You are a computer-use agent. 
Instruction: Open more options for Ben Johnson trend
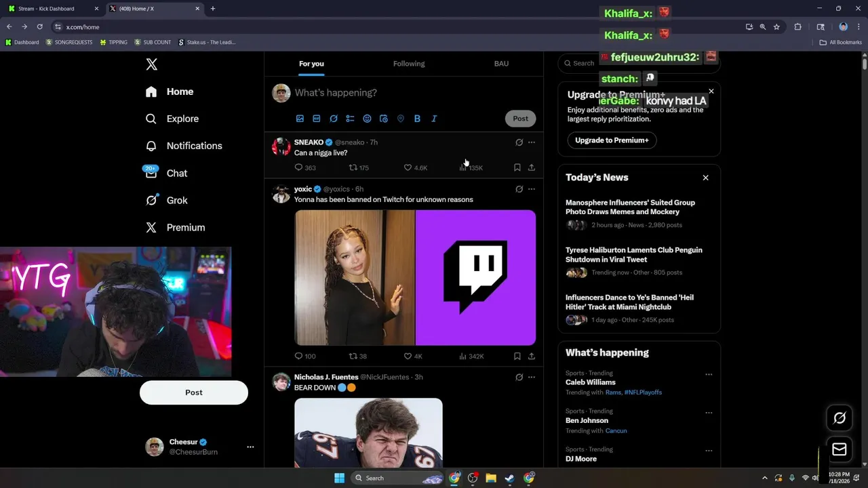click(709, 412)
